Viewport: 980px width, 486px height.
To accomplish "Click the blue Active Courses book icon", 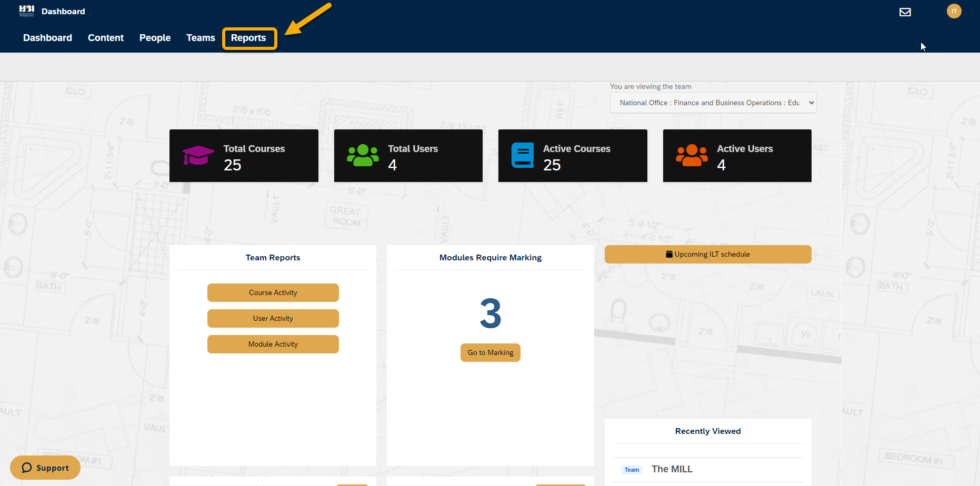I will (x=522, y=156).
